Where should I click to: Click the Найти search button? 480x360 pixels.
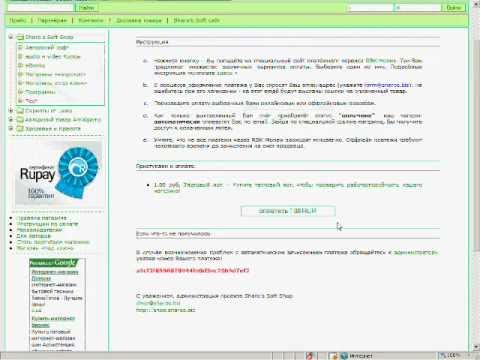click(87, 7)
